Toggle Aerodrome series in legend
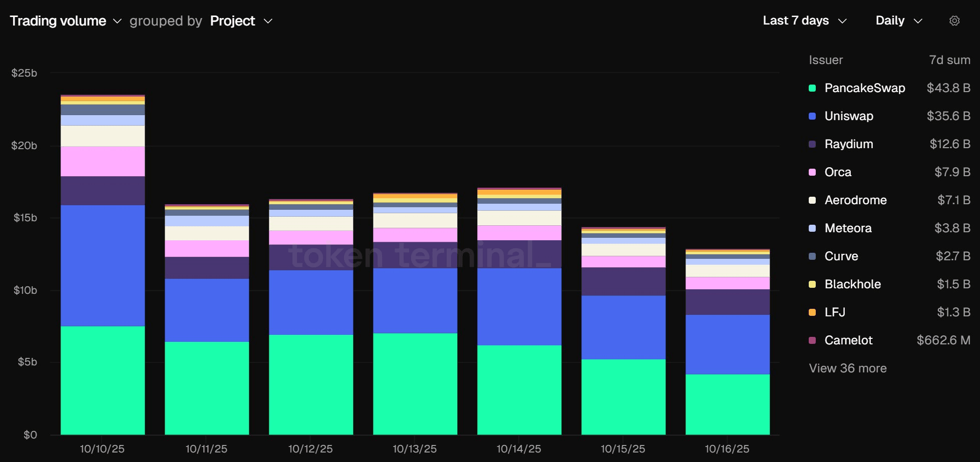Viewport: 980px width, 462px height. [855, 200]
